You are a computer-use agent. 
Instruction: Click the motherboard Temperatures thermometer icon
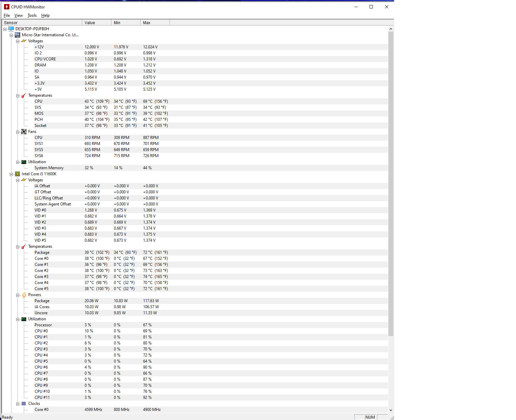(24, 95)
